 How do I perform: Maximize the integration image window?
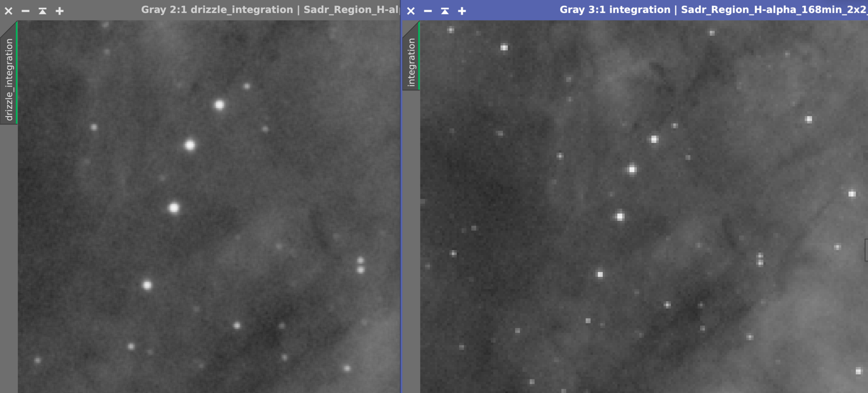(x=445, y=11)
